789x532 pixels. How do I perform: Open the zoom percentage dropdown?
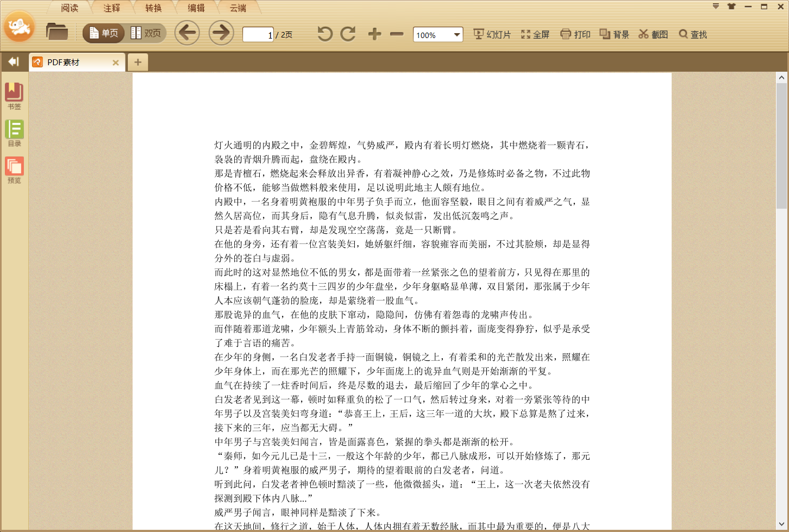coord(456,34)
